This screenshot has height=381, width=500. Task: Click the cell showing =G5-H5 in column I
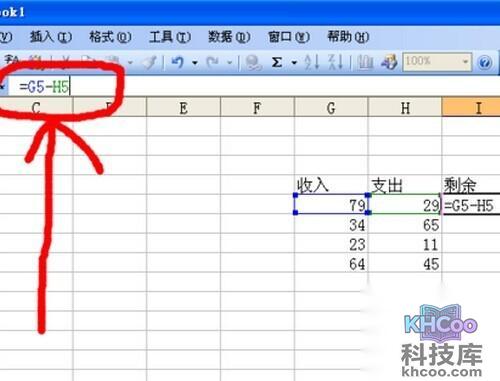471,204
